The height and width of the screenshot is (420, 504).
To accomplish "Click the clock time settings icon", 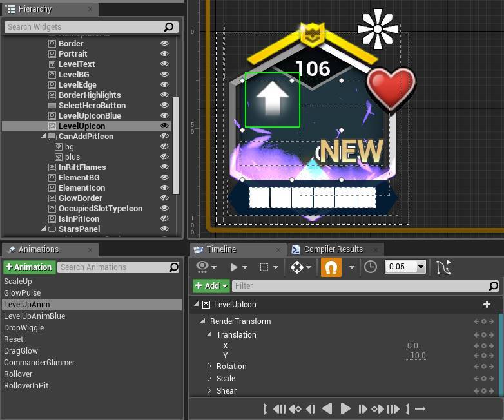I will click(371, 267).
